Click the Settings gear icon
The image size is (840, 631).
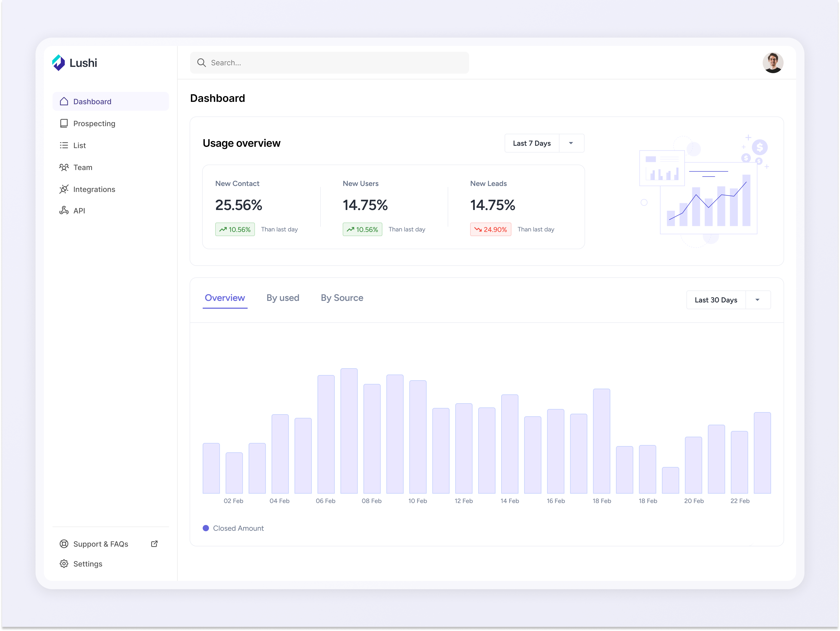click(64, 563)
